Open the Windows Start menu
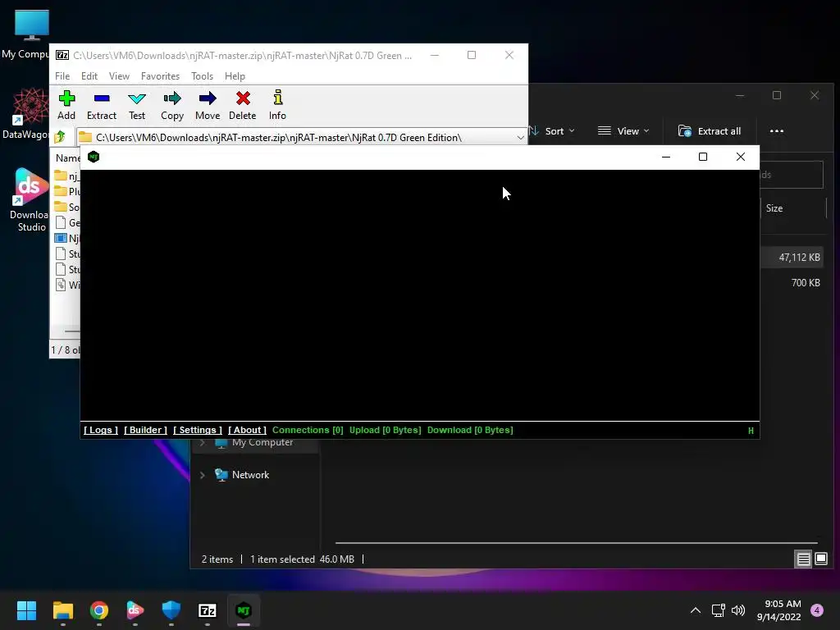 (x=26, y=610)
